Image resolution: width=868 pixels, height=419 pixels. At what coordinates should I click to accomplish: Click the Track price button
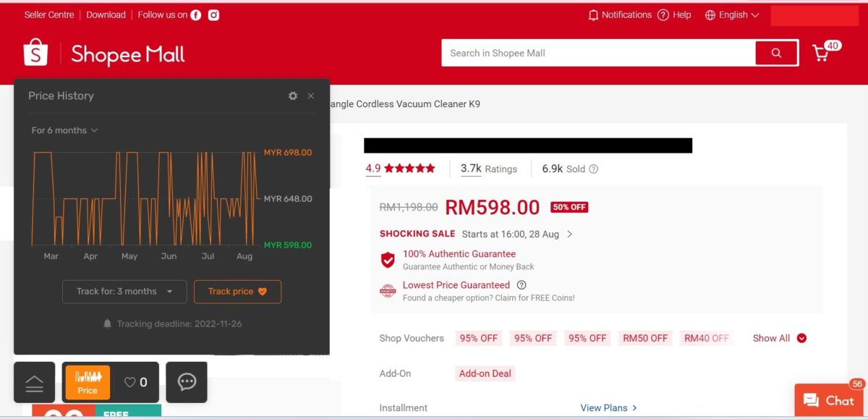click(x=237, y=292)
